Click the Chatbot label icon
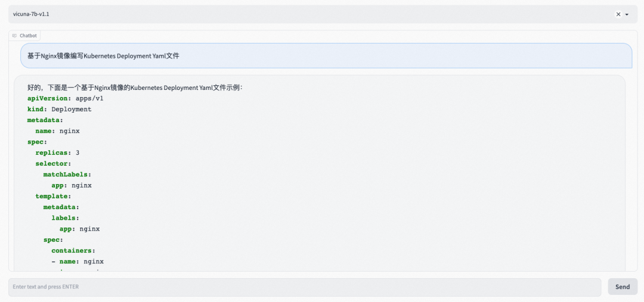This screenshot has height=302, width=644. pyautogui.click(x=15, y=36)
